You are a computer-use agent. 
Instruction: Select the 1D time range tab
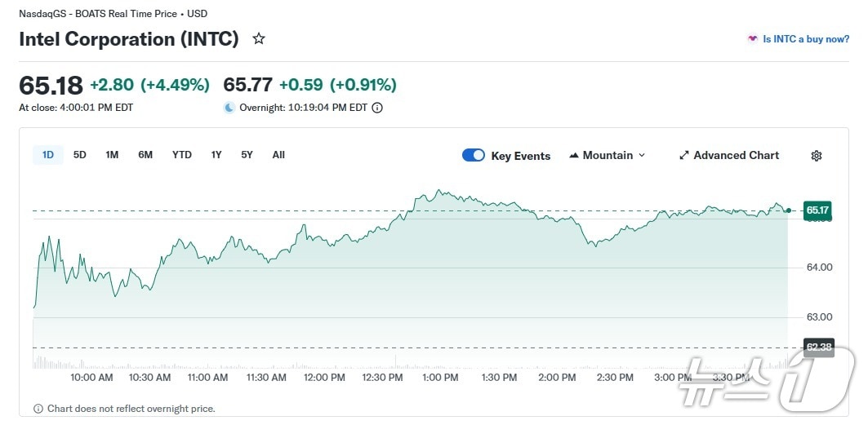coord(48,155)
